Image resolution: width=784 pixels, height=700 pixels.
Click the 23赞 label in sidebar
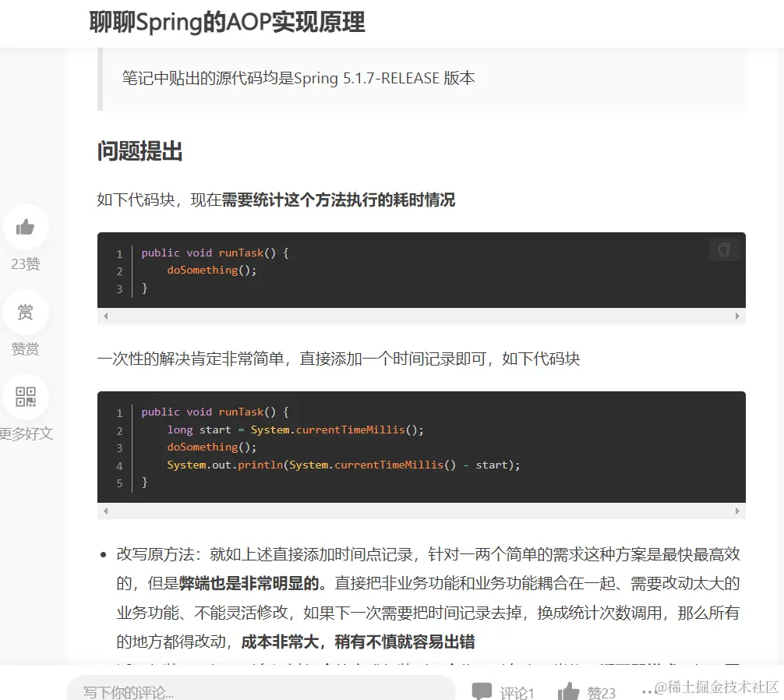[x=26, y=263]
